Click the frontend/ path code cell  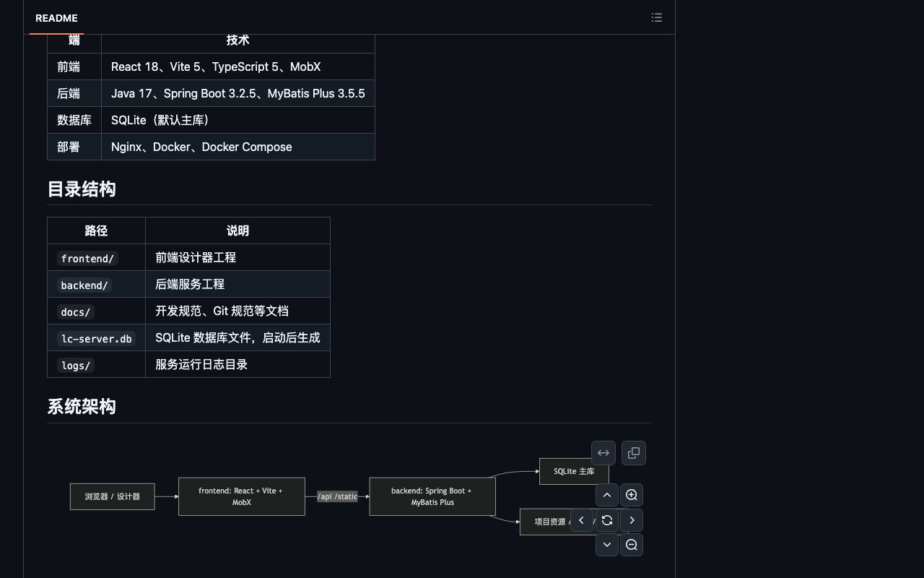pos(87,258)
